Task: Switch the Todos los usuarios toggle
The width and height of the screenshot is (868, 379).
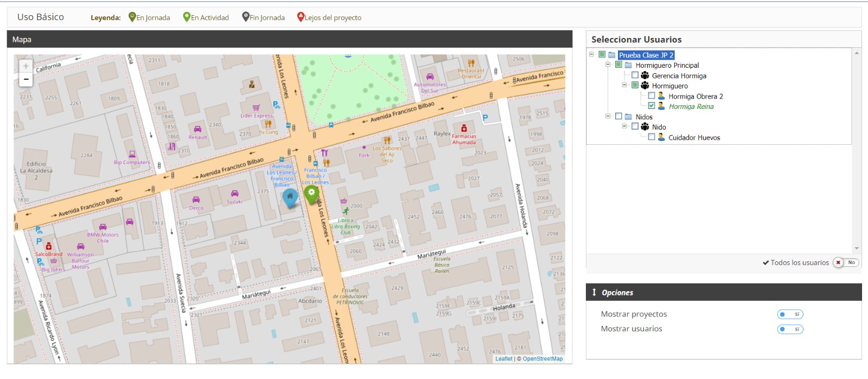Action: (845, 262)
